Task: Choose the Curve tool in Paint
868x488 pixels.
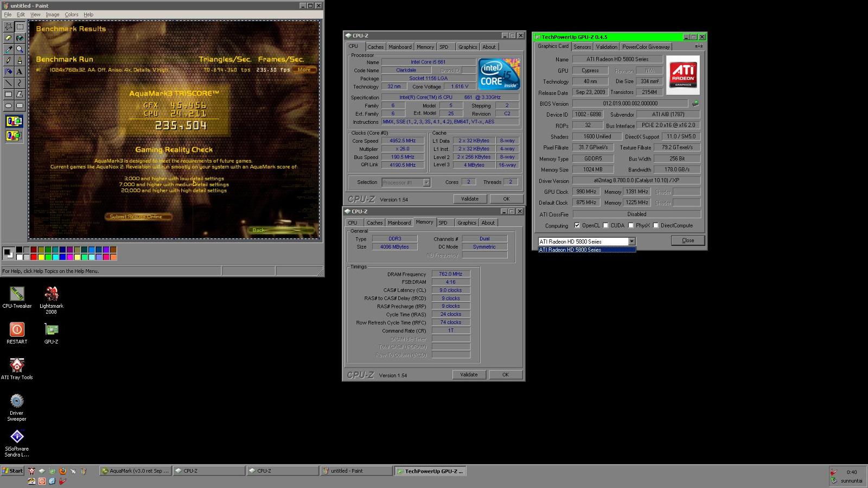Action: (20, 83)
